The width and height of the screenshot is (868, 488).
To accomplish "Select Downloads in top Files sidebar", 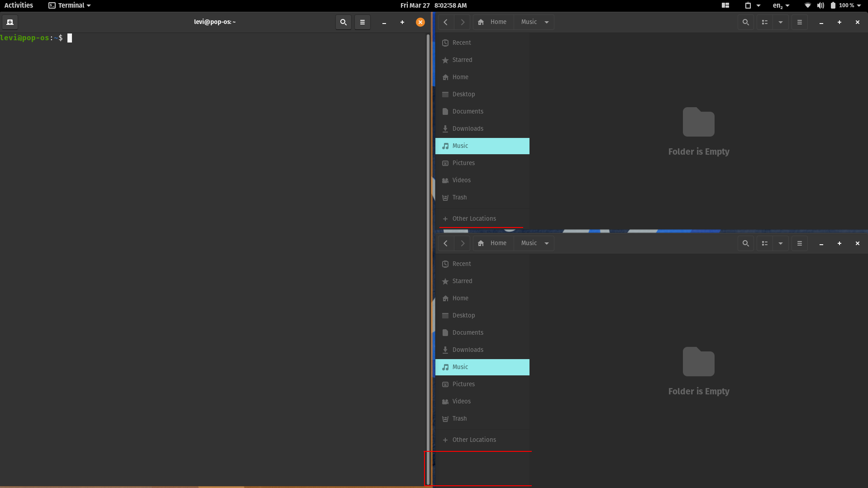I will point(482,129).
